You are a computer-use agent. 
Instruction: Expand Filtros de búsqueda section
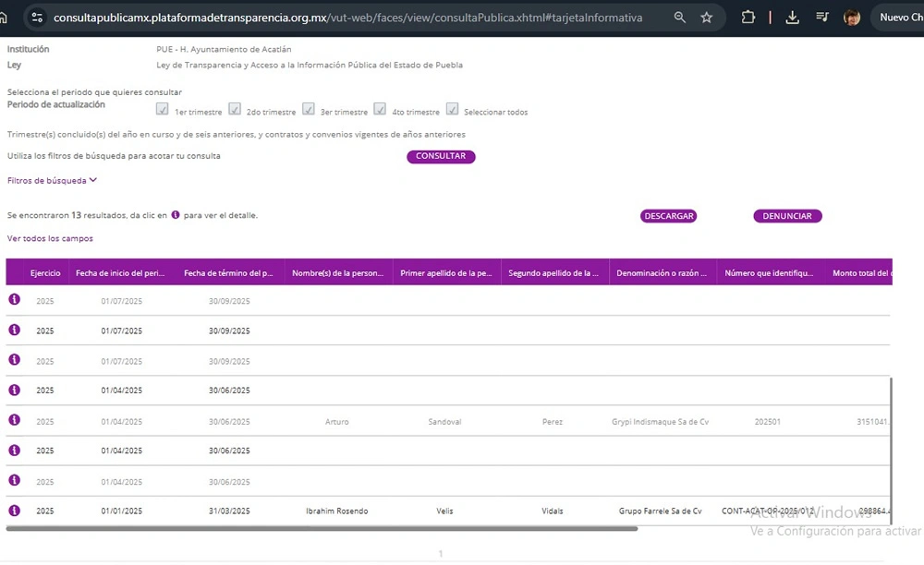[x=52, y=181]
